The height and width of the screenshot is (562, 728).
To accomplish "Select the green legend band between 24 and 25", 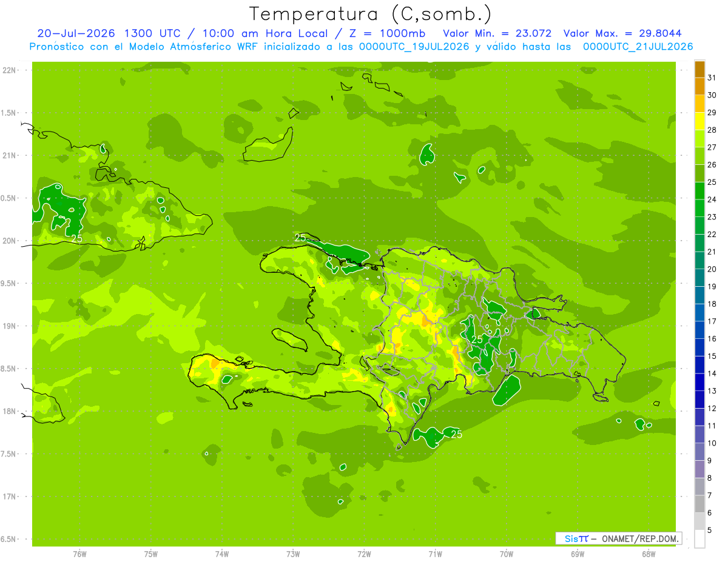I will click(x=699, y=190).
